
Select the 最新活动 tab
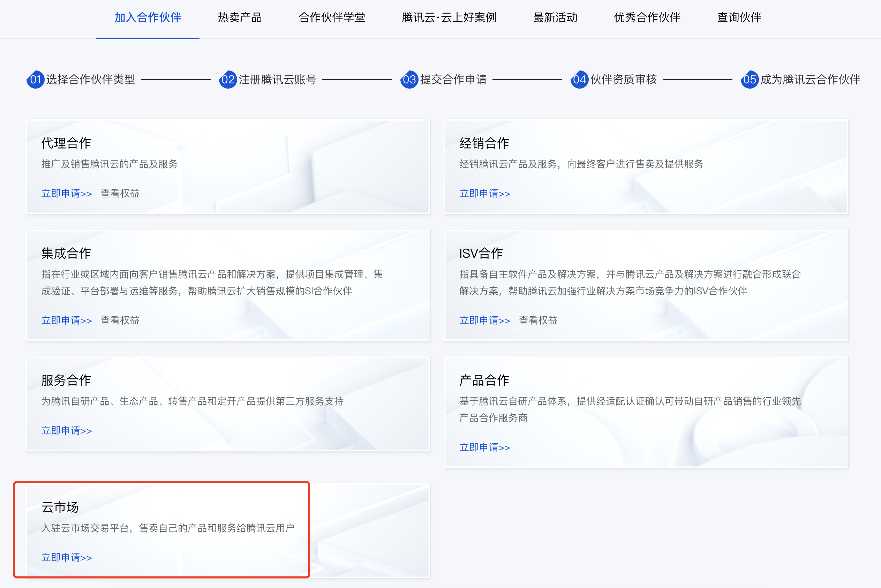tap(555, 18)
